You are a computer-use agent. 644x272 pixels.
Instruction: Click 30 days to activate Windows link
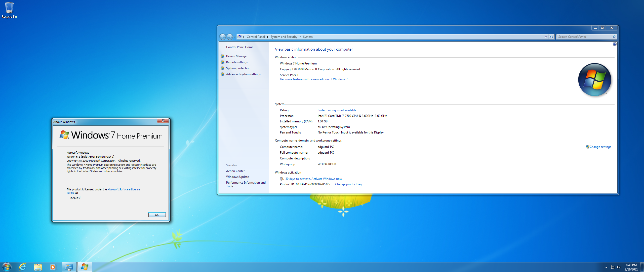coord(313,179)
